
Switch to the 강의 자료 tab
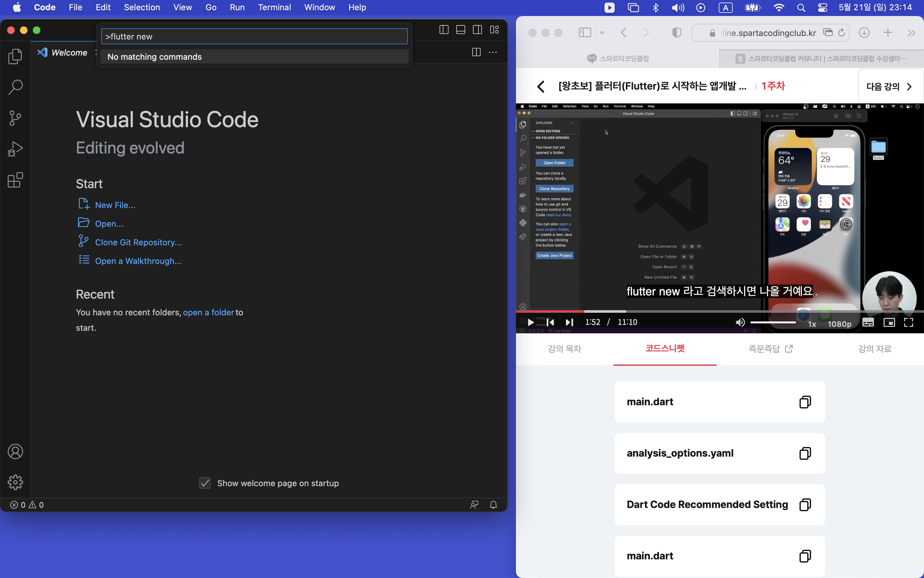pyautogui.click(x=875, y=349)
